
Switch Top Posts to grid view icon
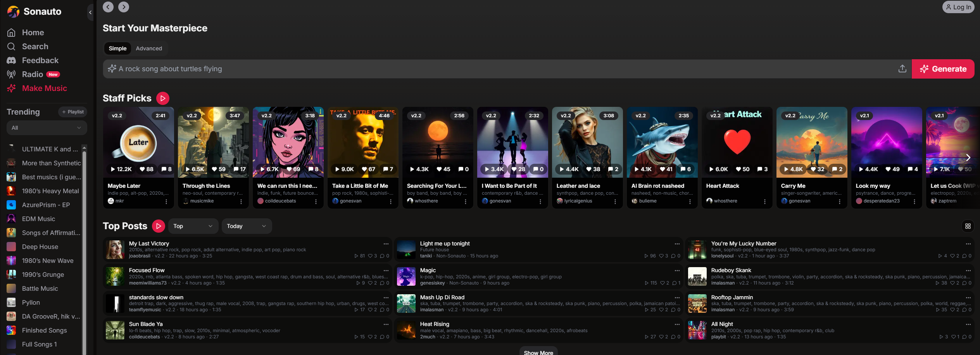(968, 226)
